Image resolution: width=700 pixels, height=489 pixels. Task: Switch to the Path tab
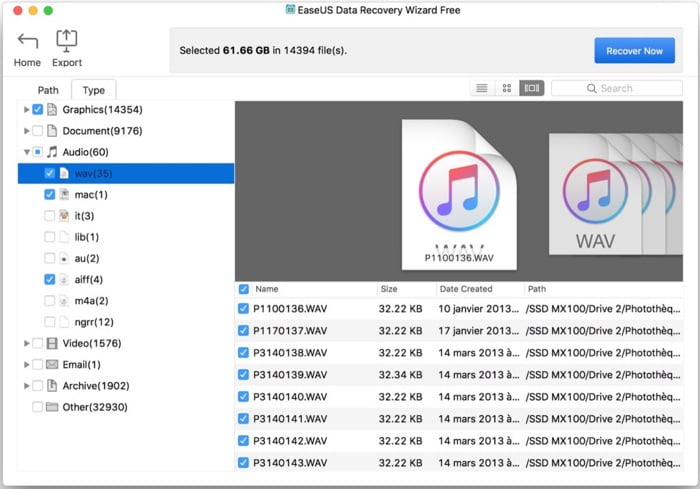click(48, 90)
